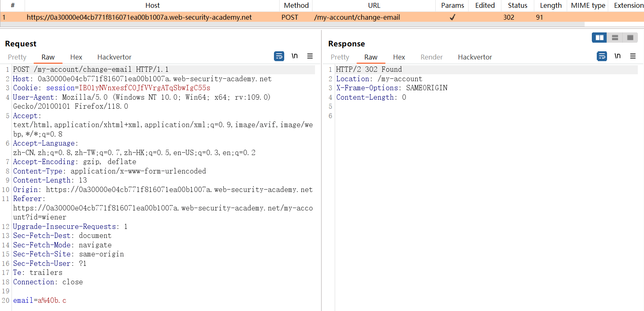Open the Response panel hamburger menu

633,56
